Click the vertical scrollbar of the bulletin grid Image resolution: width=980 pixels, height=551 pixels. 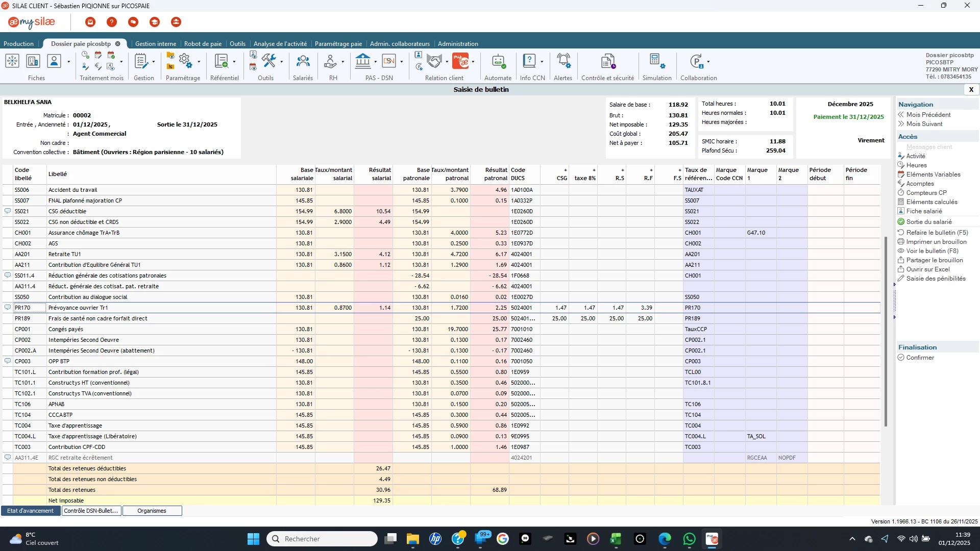886,332
